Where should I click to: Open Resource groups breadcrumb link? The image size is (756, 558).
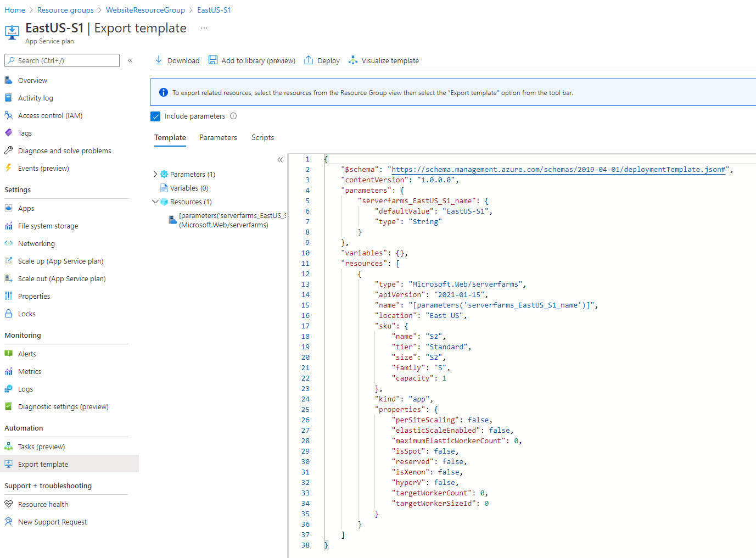coord(65,10)
